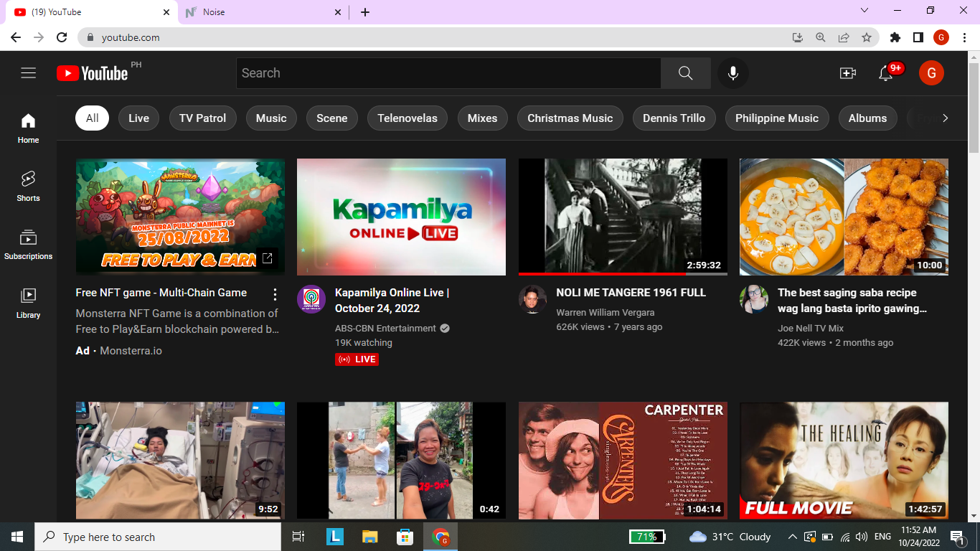The height and width of the screenshot is (551, 980).
Task: Go to Home in the sidebar
Action: [x=28, y=128]
